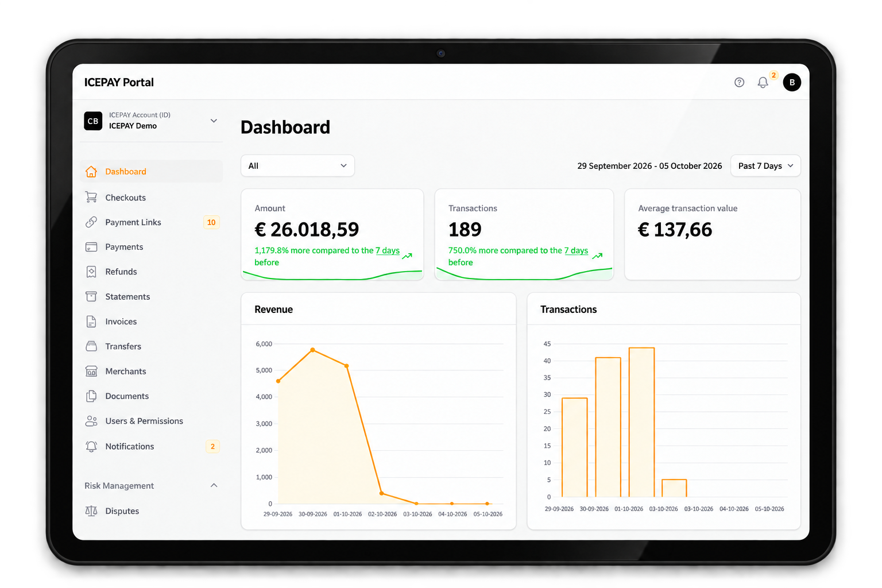Click the 29-09-2026 transactions bar
This screenshot has height=588, width=882.
point(574,447)
